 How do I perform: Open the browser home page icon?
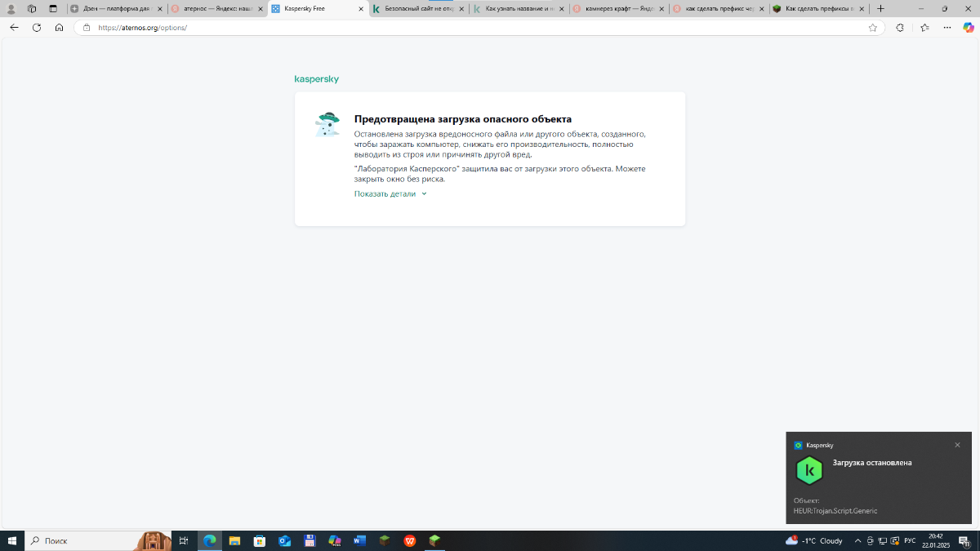60,27
